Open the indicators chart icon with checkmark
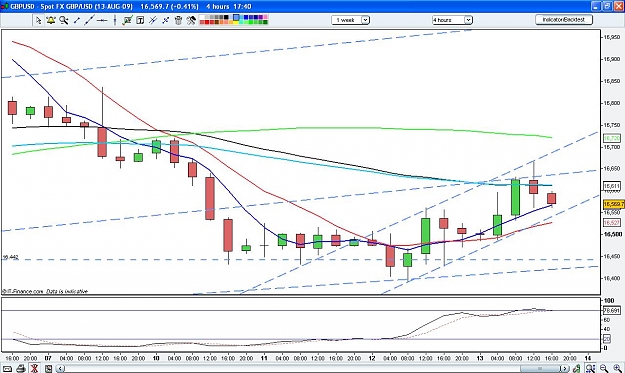 click(128, 20)
